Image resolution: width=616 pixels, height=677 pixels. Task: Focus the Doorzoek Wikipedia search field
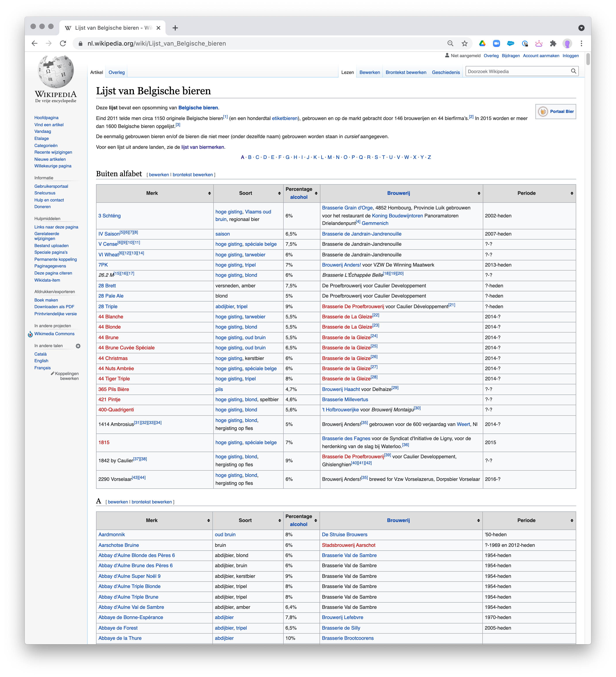[x=518, y=71]
